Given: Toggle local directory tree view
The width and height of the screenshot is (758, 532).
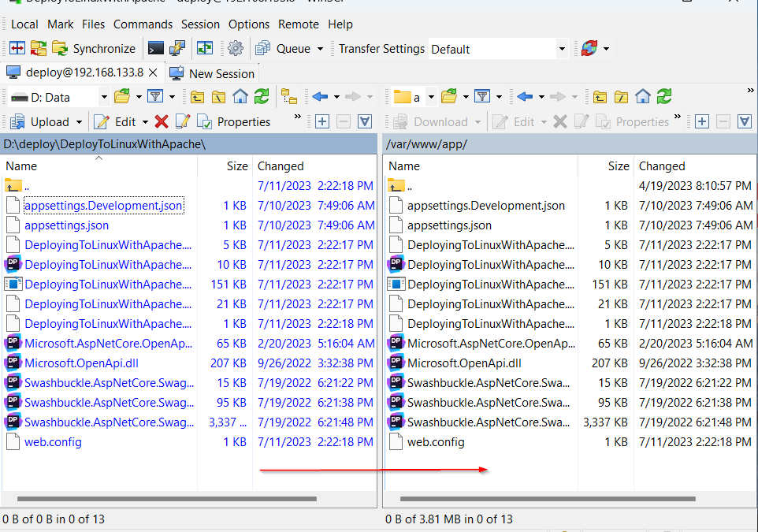Looking at the screenshot, I should [289, 97].
